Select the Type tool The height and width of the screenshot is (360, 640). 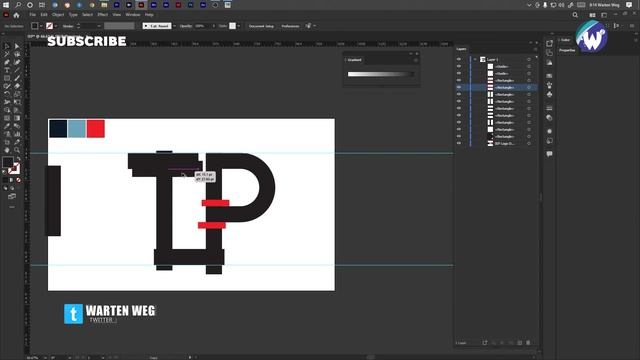[7, 70]
